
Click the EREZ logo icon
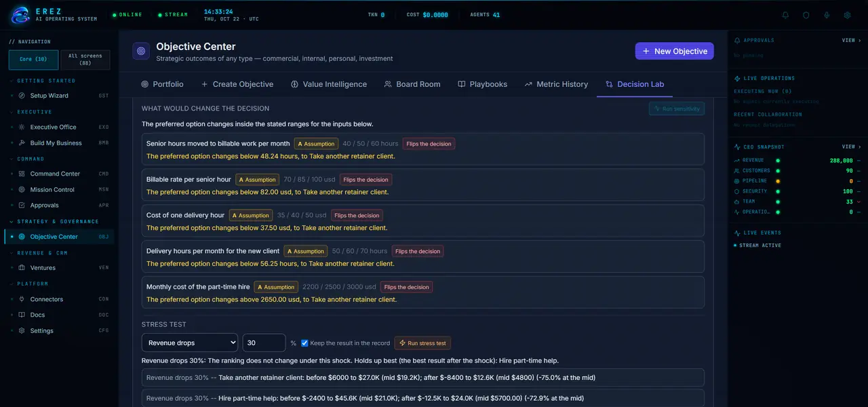click(21, 14)
